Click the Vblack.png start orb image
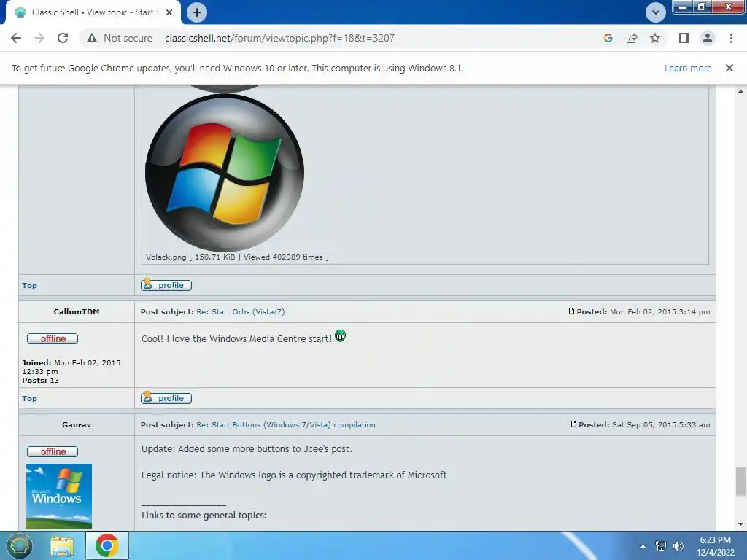 click(225, 172)
